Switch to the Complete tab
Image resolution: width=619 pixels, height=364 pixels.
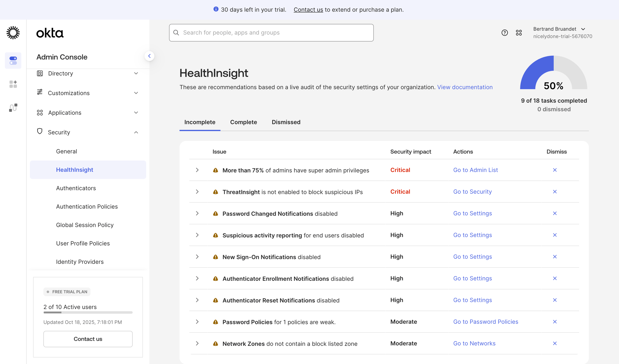coord(243,122)
